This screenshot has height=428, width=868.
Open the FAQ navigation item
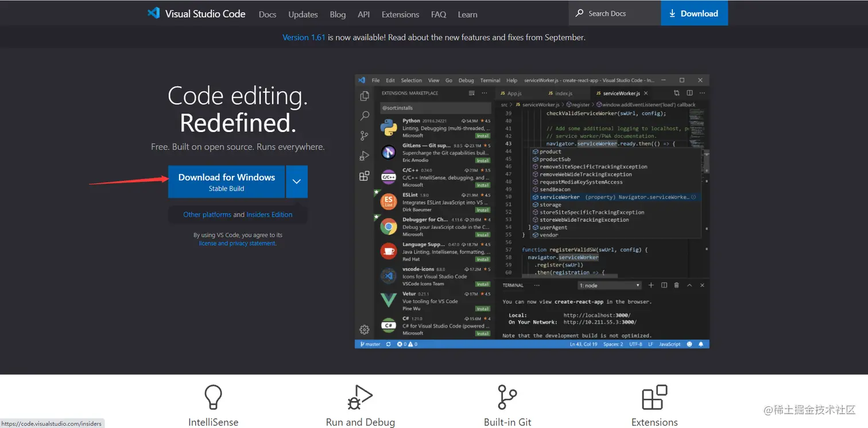439,14
